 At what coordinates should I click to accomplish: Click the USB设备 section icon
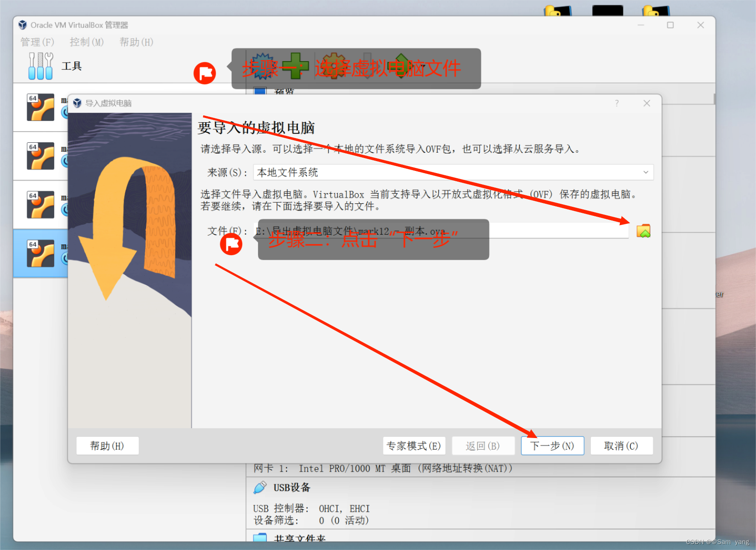pyautogui.click(x=260, y=487)
